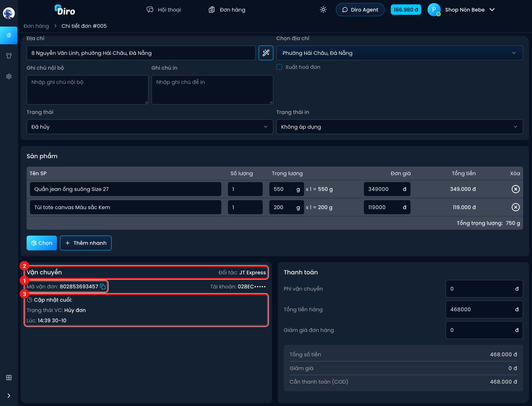This screenshot has width=532, height=406.
Task: Expand sidebar with arrow icon
Action: click(9, 396)
